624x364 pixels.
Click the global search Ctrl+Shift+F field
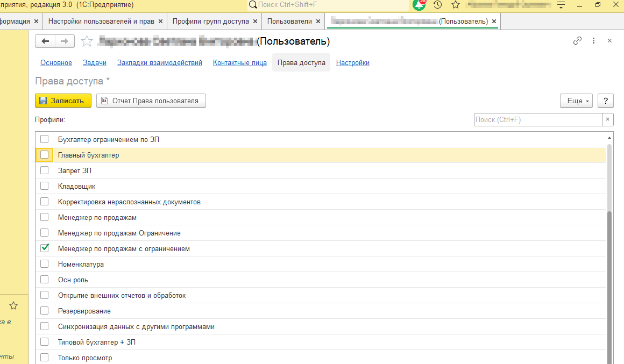pyautogui.click(x=332, y=5)
